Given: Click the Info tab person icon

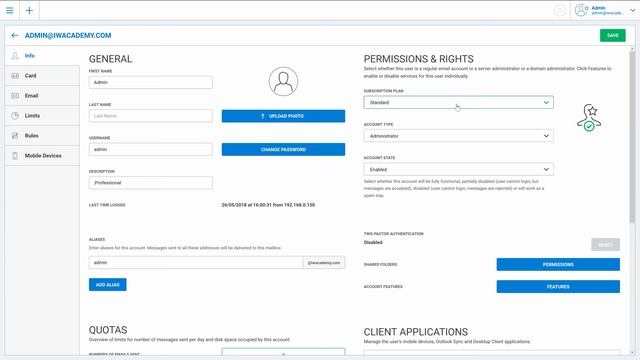Looking at the screenshot, I should click(15, 56).
